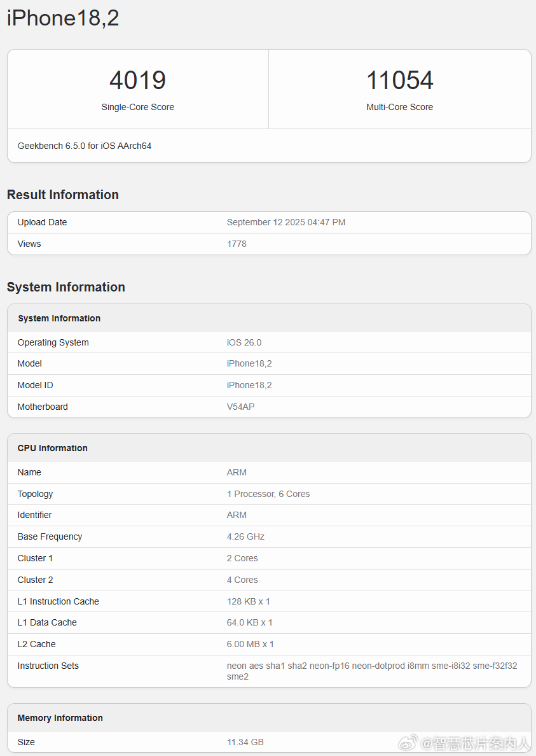Click the Base Frequency 4.26 GHz value
The image size is (536, 756).
coord(245,536)
